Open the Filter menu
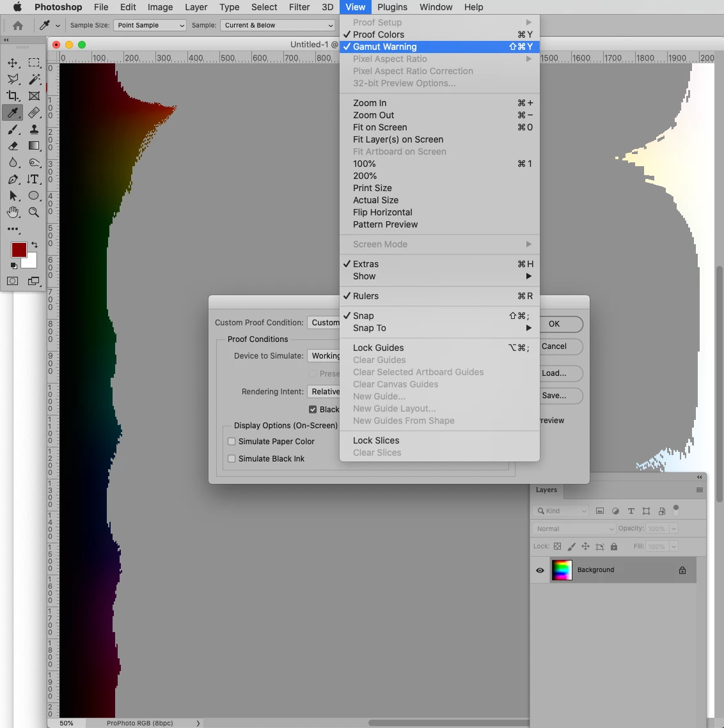Viewport: 724px width, 728px height. click(299, 7)
